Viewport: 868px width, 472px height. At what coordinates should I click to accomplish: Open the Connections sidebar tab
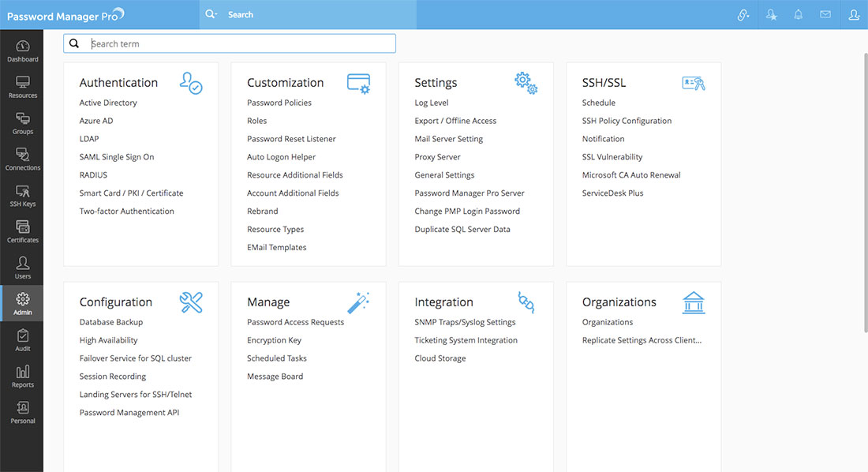coord(22,159)
